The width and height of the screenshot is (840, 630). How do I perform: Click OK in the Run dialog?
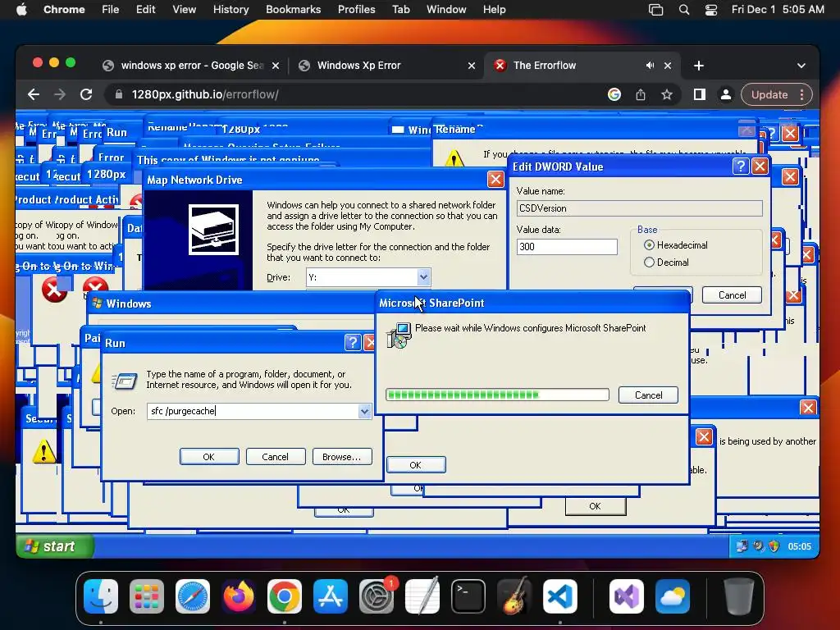(209, 457)
